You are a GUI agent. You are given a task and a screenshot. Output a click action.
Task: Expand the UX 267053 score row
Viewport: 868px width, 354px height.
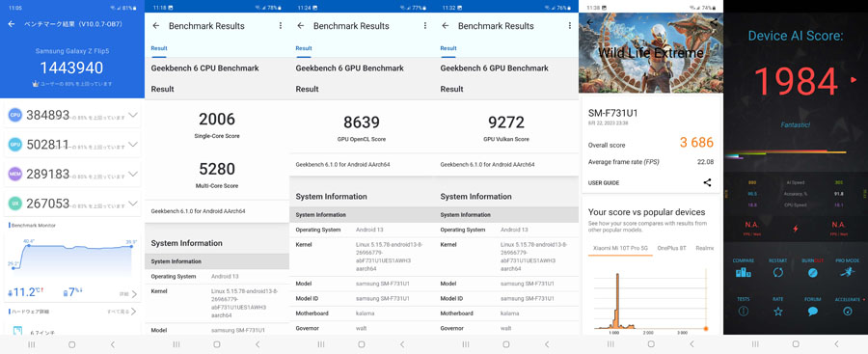pyautogui.click(x=72, y=204)
